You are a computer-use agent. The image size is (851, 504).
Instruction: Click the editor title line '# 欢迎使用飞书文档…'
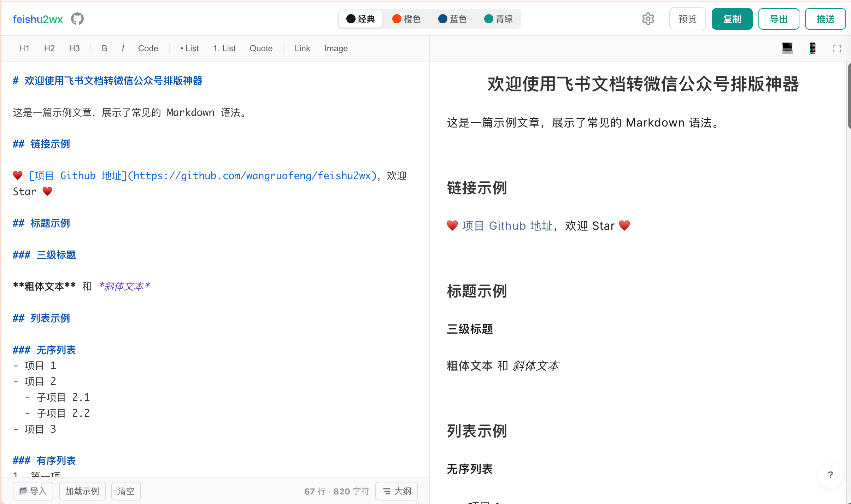coord(107,81)
